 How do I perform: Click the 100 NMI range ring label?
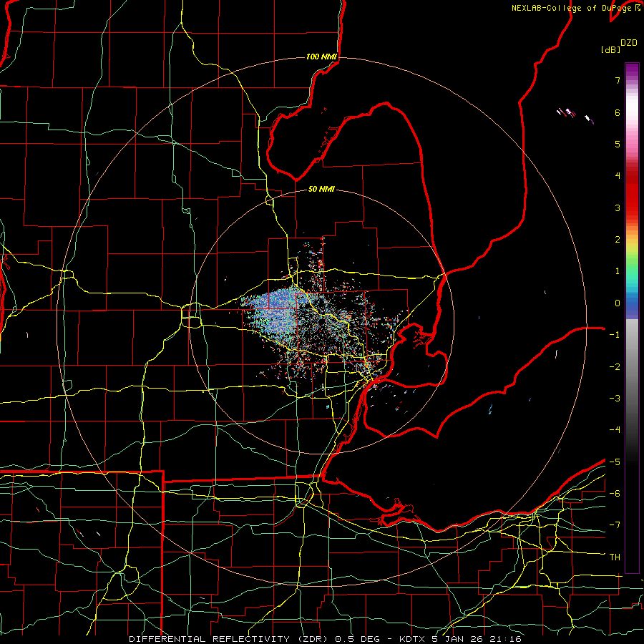[321, 57]
